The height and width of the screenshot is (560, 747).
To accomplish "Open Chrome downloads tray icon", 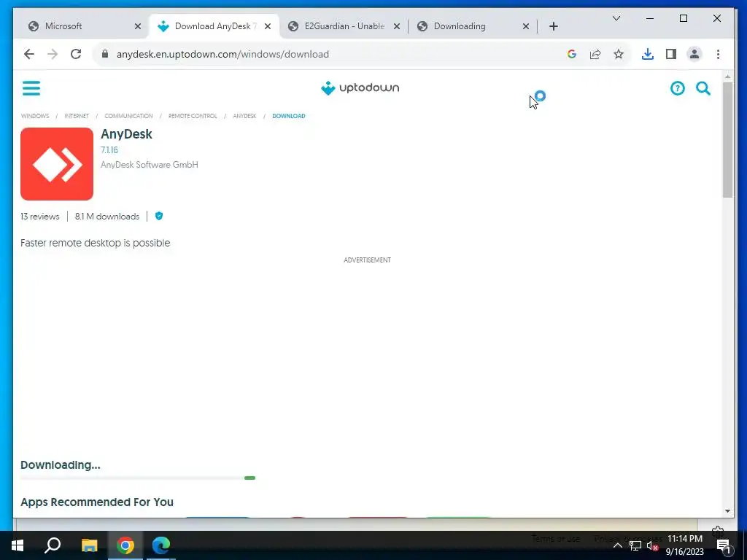I will tap(648, 54).
